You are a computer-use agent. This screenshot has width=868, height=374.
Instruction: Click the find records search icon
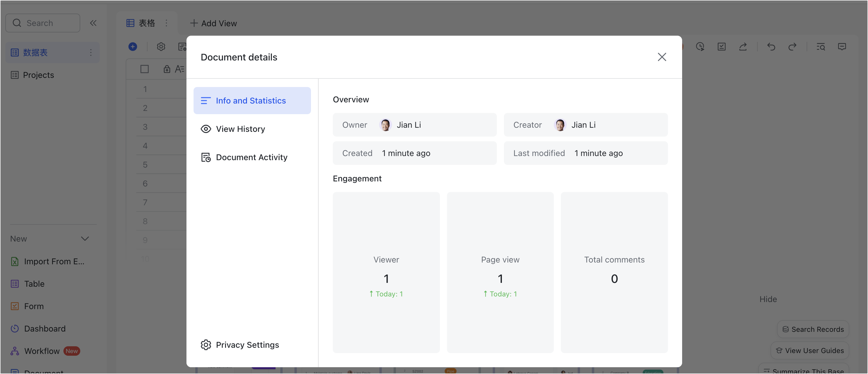coord(820,47)
